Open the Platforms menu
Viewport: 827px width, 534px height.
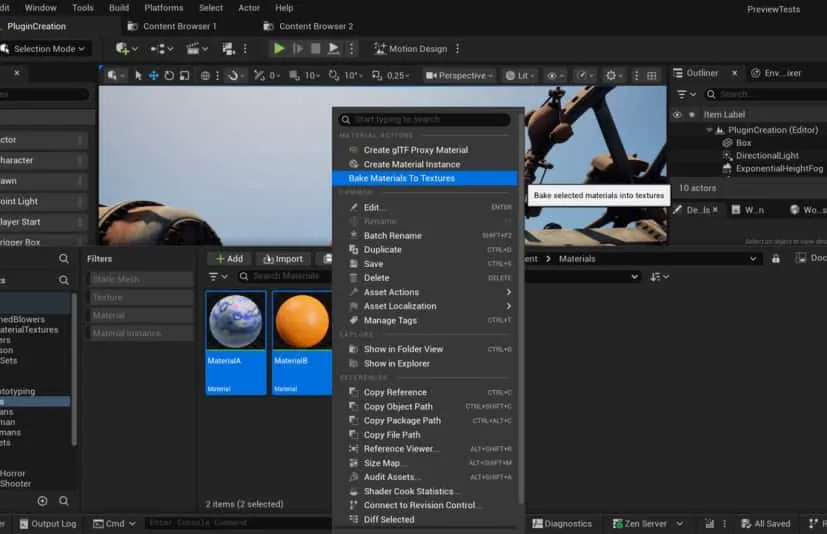click(164, 8)
